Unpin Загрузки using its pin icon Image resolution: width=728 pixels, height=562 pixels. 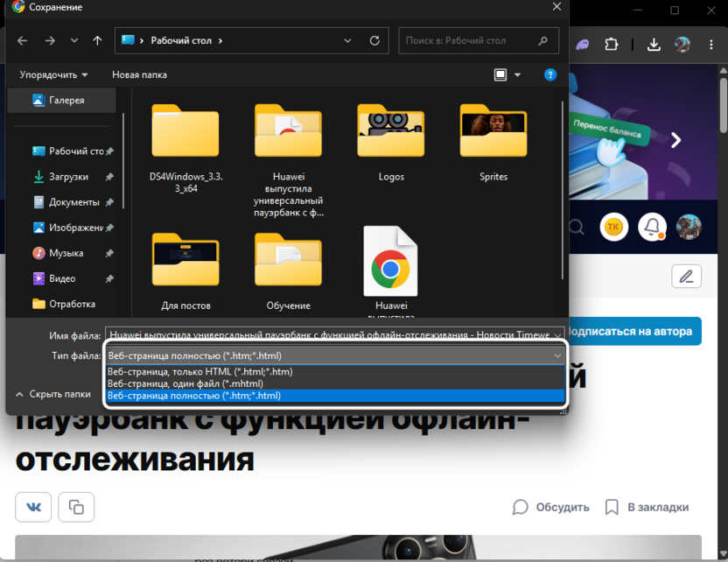109,177
